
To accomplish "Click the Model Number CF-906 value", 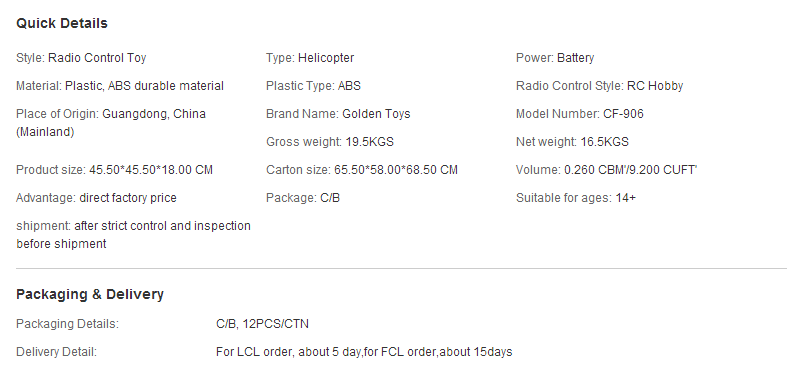I will [623, 114].
